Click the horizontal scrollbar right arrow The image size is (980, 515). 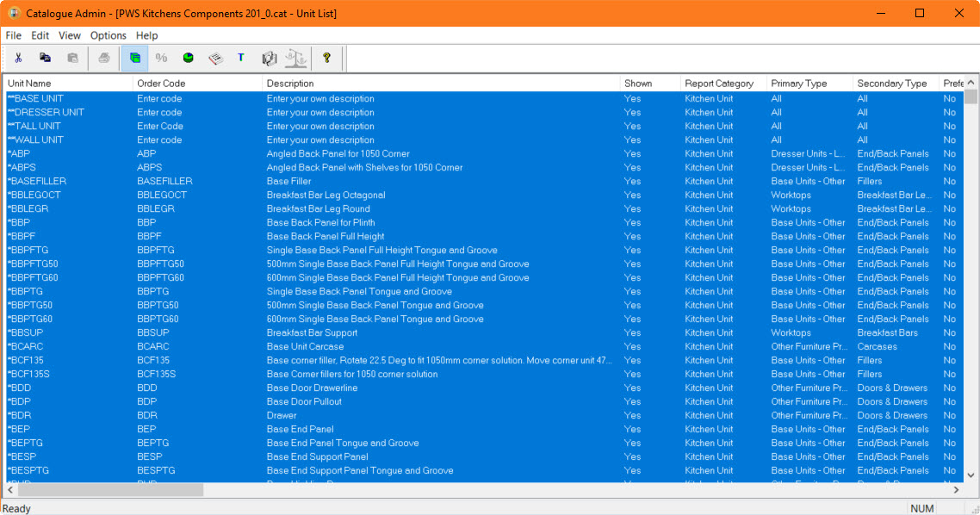coord(956,490)
